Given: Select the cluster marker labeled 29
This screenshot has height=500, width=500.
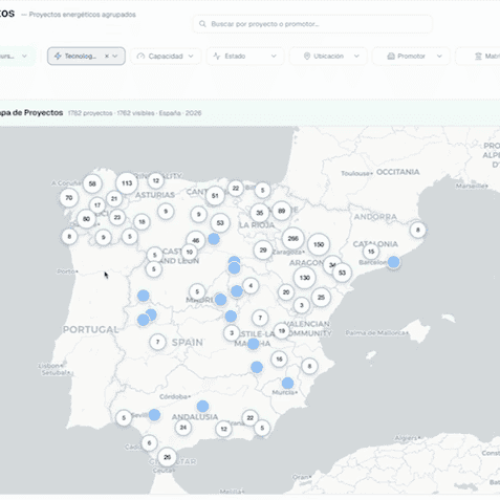Looking at the screenshot, I should pos(263,250).
